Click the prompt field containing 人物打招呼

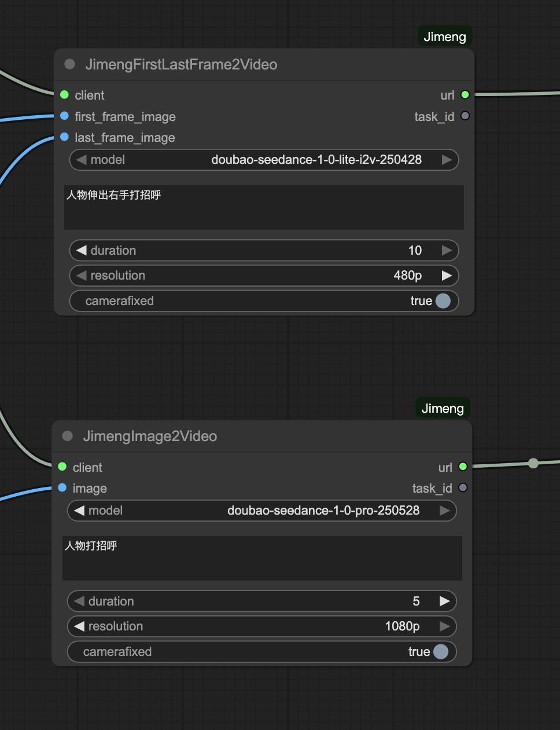click(x=262, y=558)
